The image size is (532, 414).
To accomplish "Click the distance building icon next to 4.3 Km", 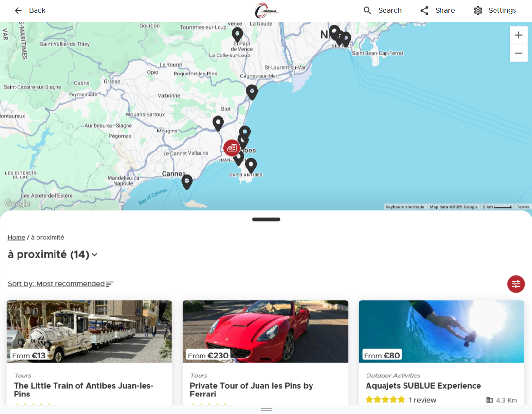I will [x=489, y=400].
